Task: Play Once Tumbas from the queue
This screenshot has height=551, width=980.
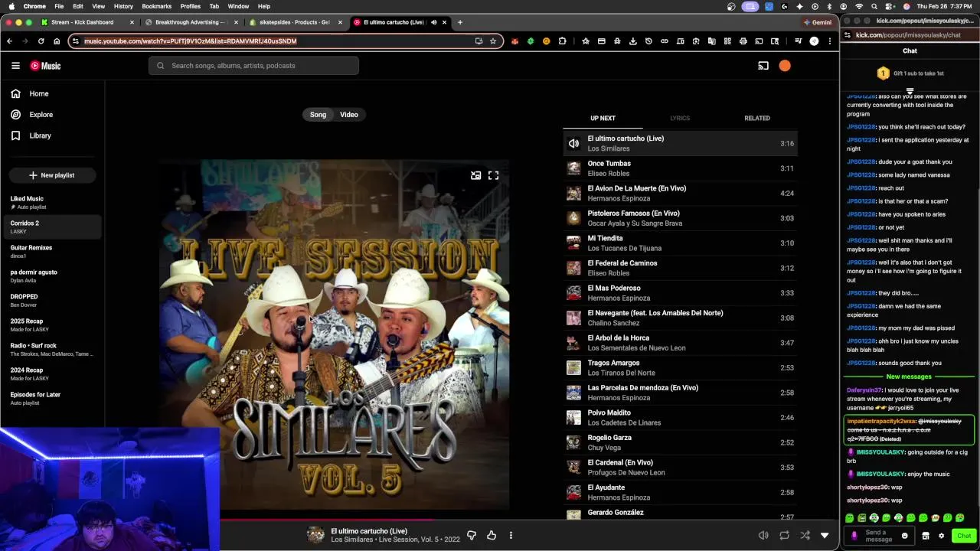Action: 680,168
